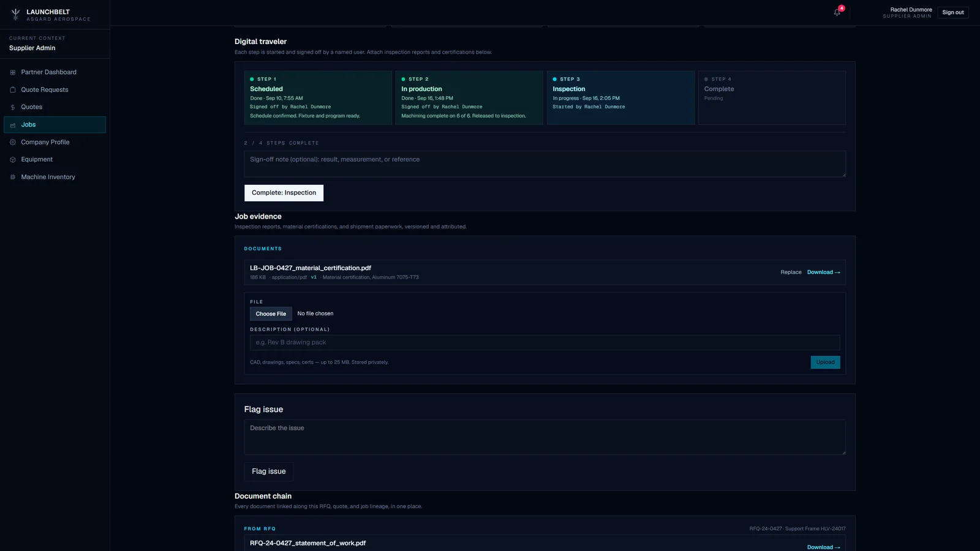Click the Flag issue button
980x551 pixels.
point(269,471)
